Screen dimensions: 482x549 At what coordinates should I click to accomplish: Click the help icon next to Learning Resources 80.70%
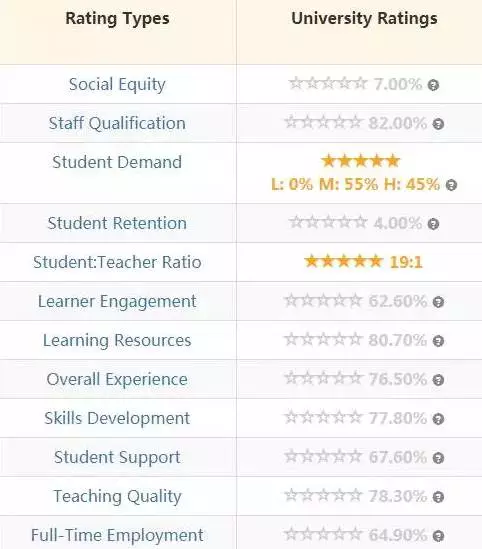click(438, 341)
